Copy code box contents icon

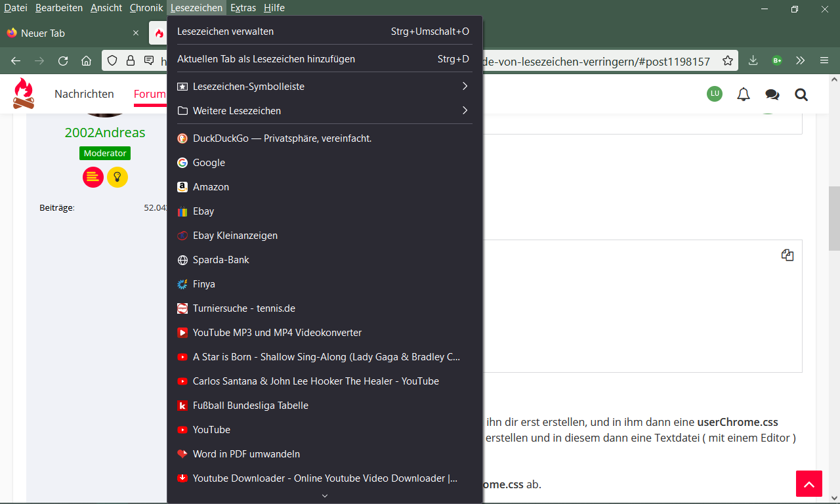787,255
